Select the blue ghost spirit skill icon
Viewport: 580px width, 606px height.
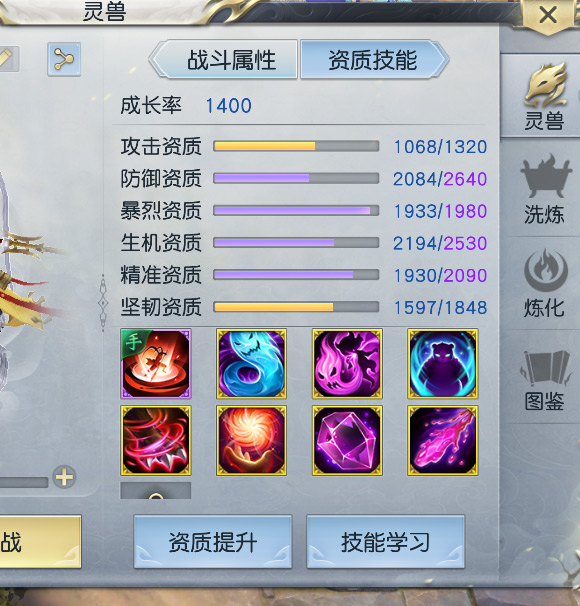(252, 364)
